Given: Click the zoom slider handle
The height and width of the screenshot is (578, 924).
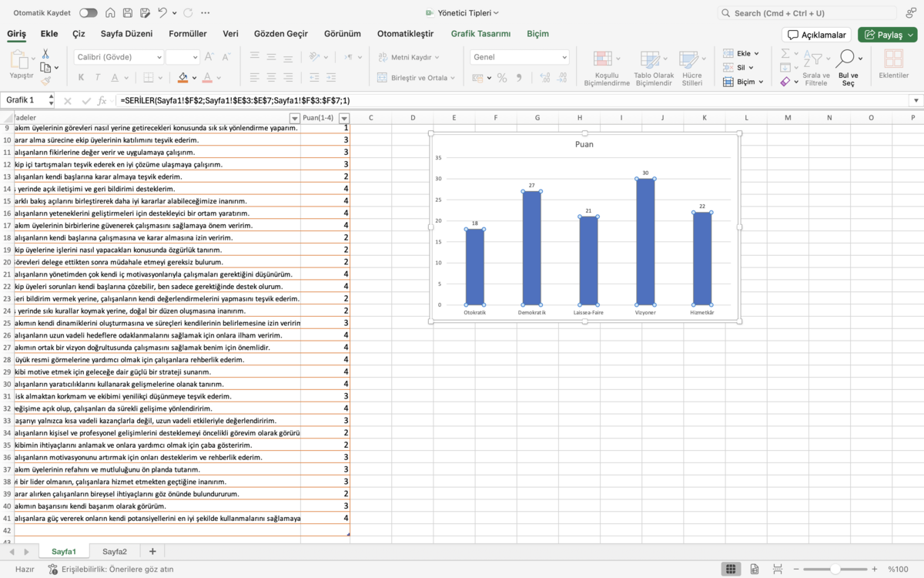Looking at the screenshot, I should 835,569.
